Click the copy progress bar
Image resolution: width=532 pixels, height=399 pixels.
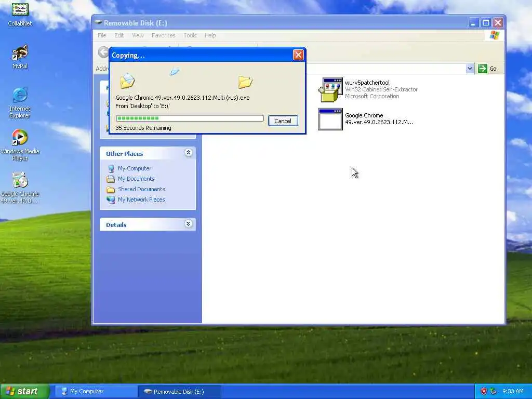190,118
